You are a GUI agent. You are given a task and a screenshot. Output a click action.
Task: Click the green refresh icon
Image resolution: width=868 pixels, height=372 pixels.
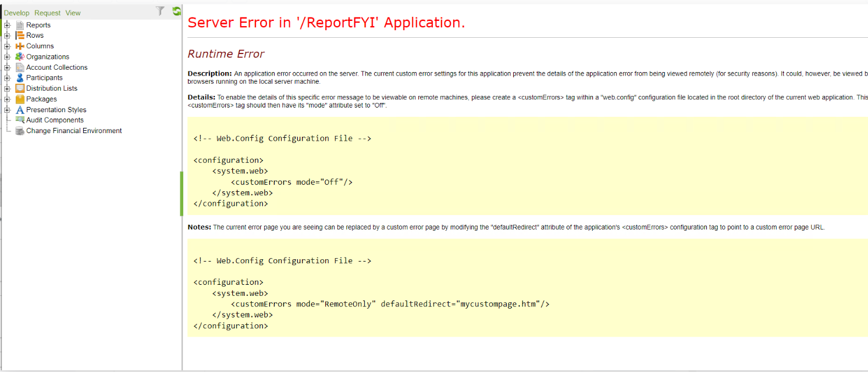click(177, 11)
